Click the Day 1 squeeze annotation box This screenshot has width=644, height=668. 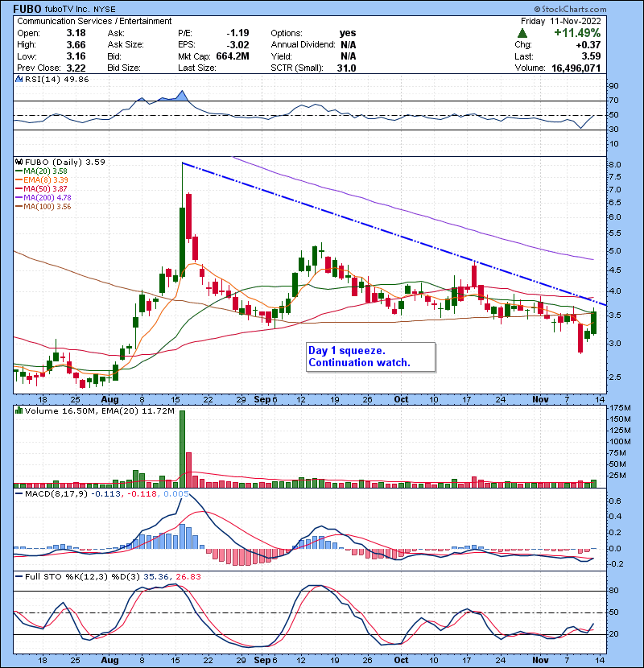click(370, 357)
